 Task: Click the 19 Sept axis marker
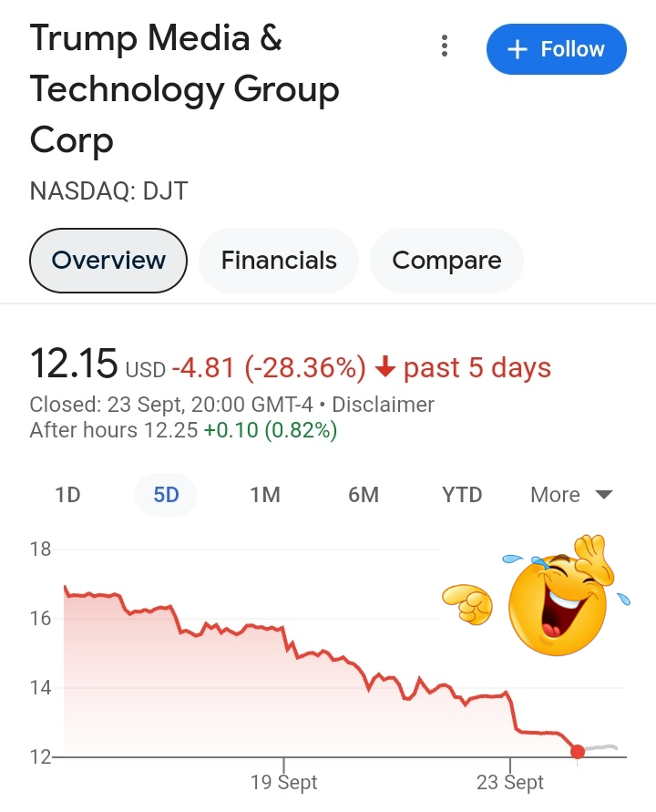283,782
